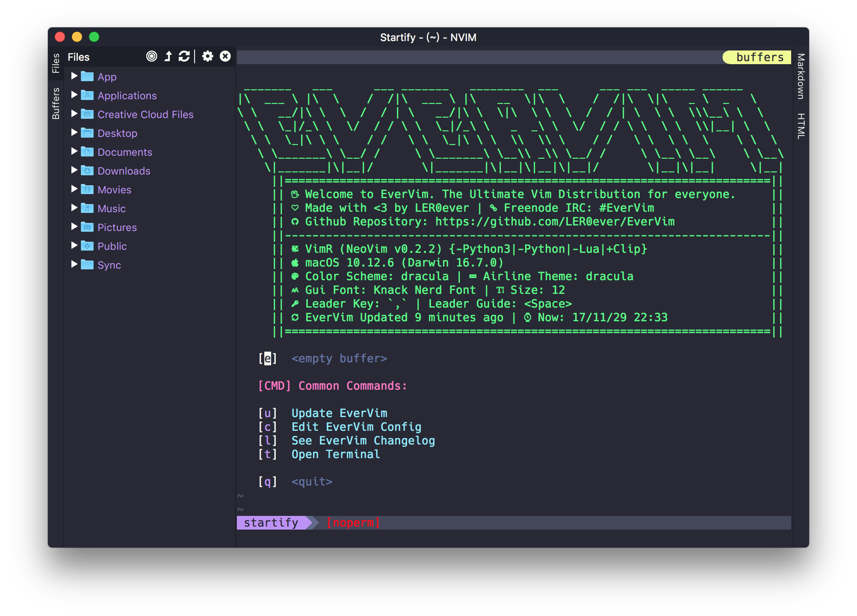Expand the Downloads folder triangle

click(x=74, y=170)
